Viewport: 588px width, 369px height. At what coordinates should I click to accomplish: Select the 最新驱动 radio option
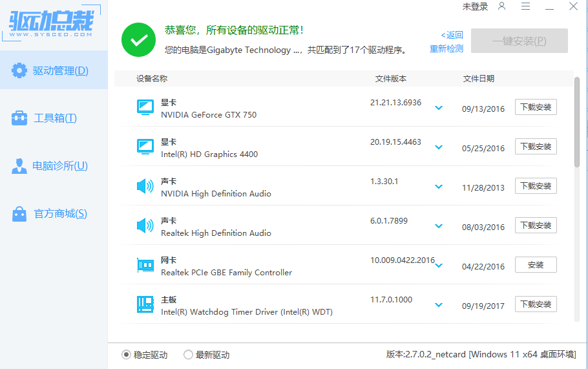[188, 354]
